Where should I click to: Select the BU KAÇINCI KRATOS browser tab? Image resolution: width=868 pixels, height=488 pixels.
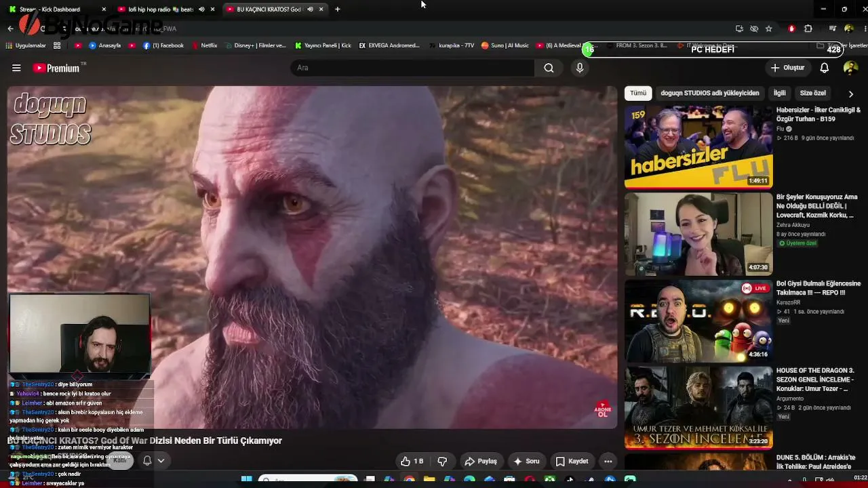(274, 9)
